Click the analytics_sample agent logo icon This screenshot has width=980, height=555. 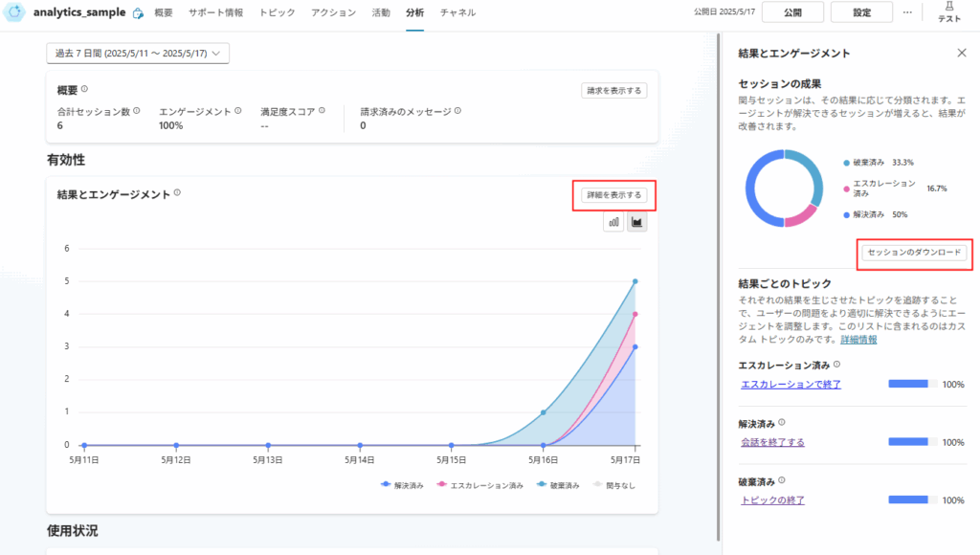tap(13, 11)
